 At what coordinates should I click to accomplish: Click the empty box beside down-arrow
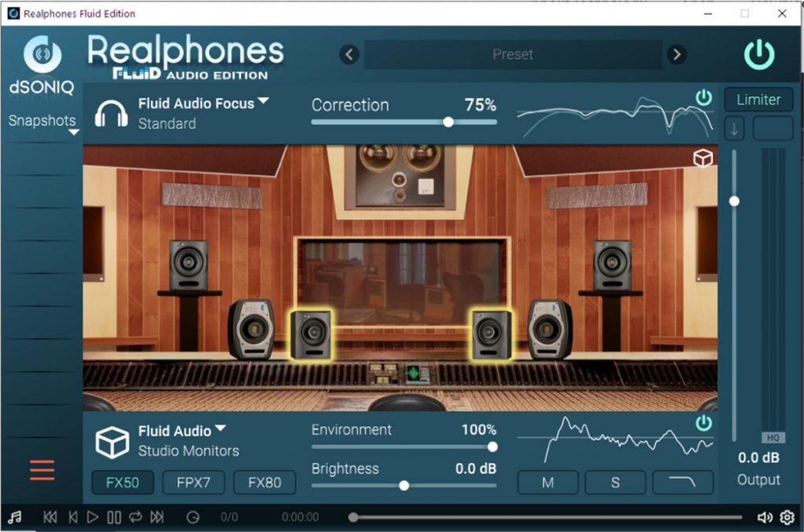coord(773,128)
